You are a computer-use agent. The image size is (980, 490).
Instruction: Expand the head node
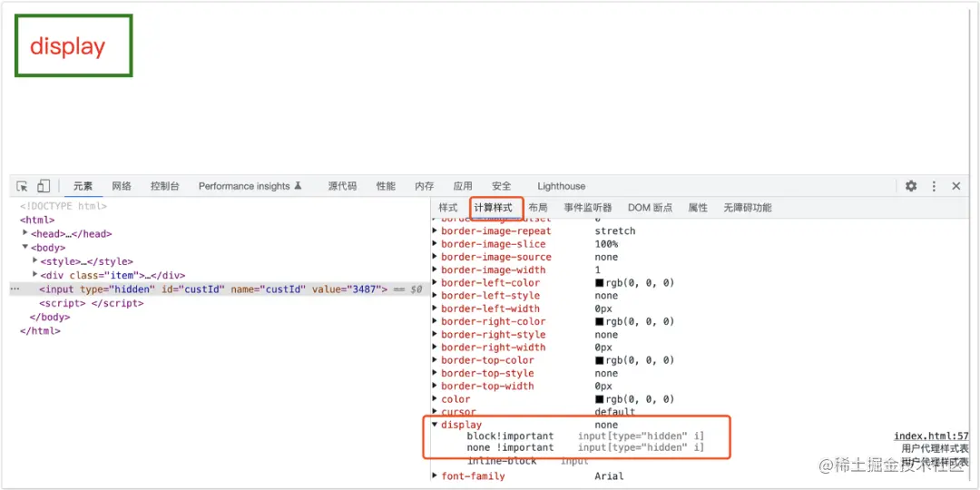(x=25, y=233)
